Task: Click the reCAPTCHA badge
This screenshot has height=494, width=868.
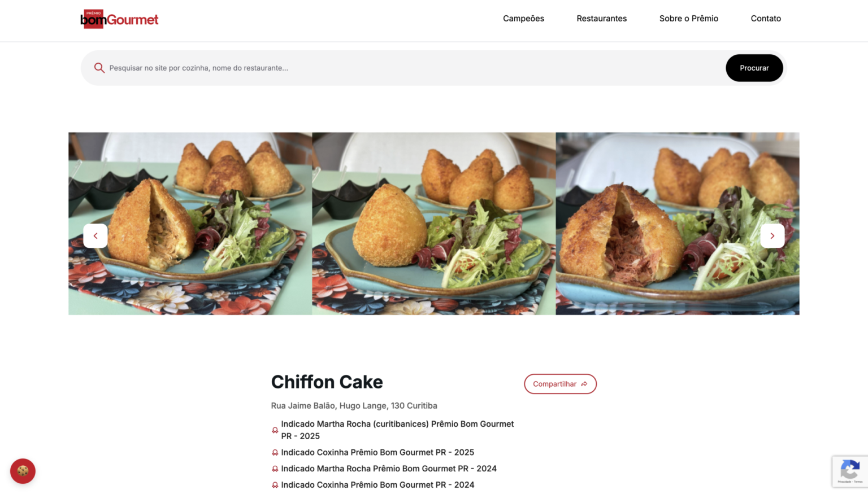Action: tap(850, 471)
